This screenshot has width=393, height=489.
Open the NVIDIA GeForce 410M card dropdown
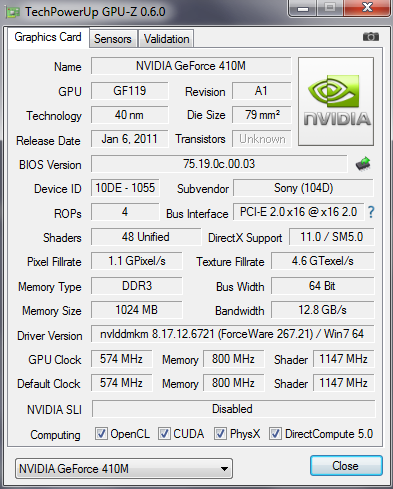click(124, 469)
